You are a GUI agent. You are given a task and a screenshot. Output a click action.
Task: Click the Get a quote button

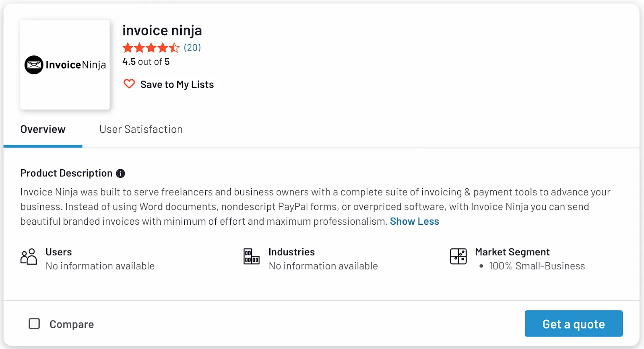(573, 323)
